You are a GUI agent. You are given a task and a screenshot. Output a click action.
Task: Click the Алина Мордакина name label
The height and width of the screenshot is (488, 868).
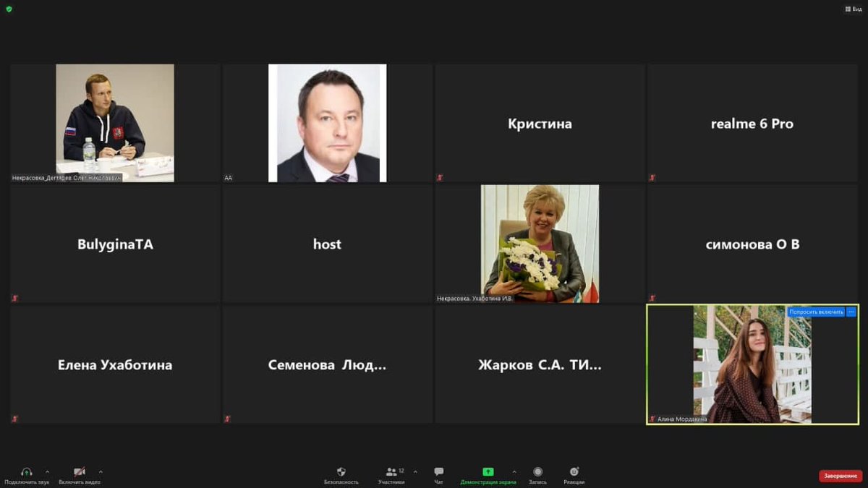[682, 419]
